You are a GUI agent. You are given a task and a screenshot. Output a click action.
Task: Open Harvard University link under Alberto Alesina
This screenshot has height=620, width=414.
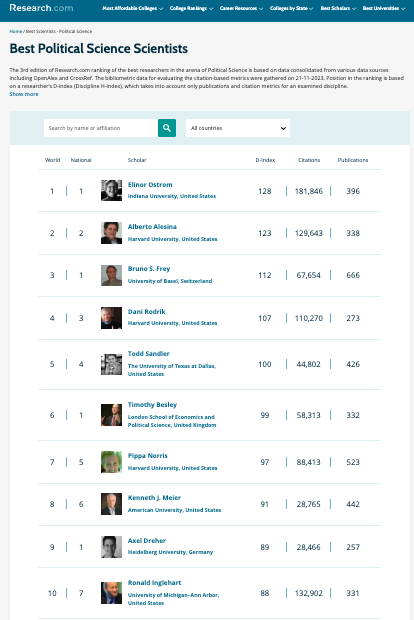[x=172, y=239]
